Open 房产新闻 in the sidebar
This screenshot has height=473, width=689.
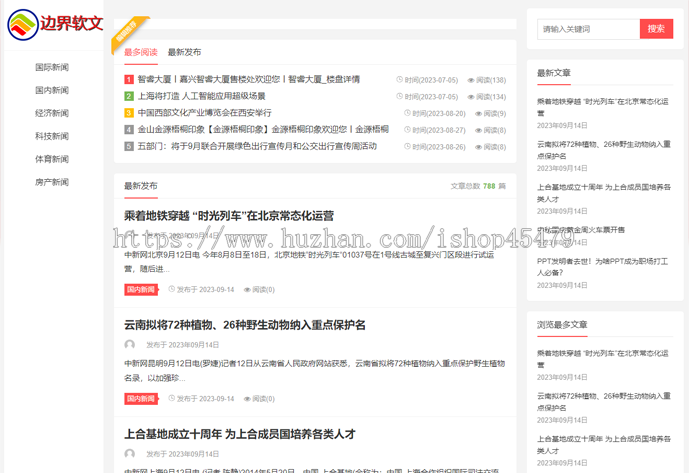tap(52, 182)
